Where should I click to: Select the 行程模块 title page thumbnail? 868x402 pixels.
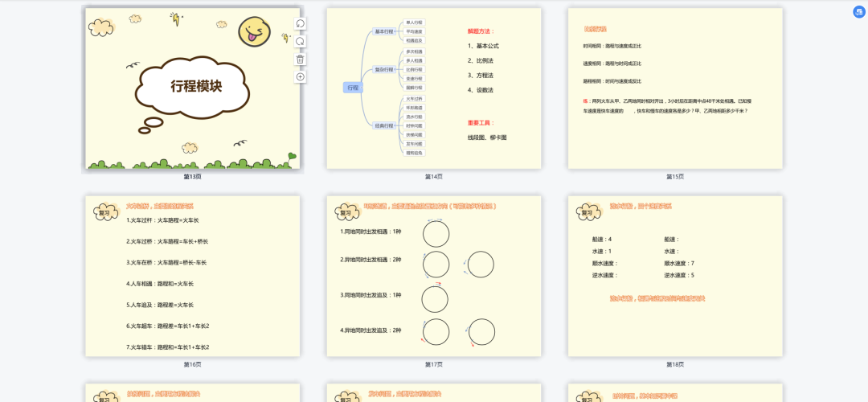click(x=192, y=88)
